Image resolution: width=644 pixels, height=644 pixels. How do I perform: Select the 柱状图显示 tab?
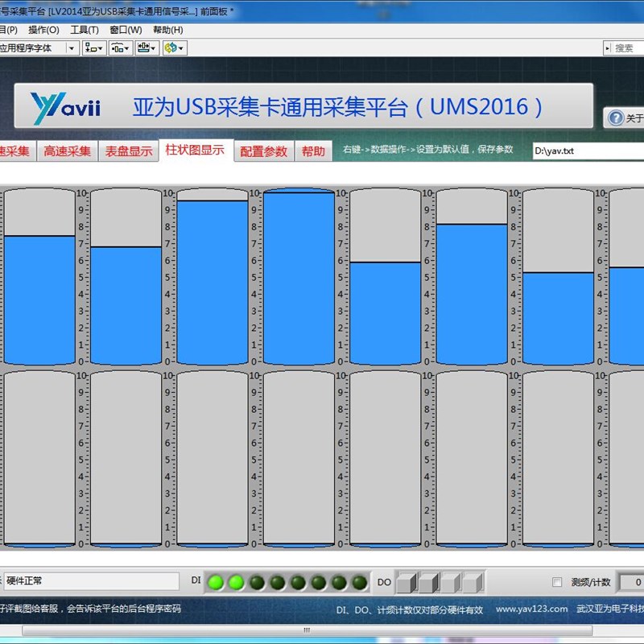195,150
